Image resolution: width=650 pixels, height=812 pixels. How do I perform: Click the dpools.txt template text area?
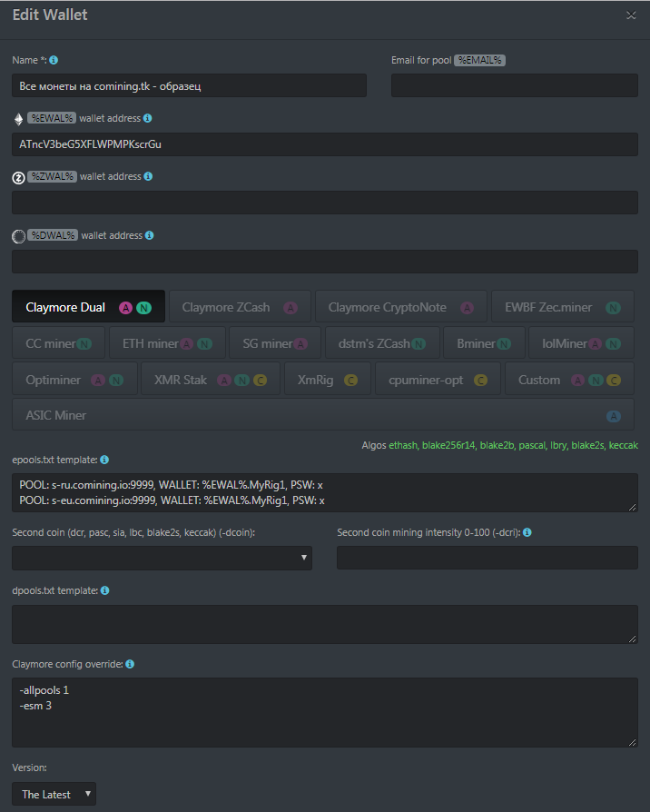325,624
